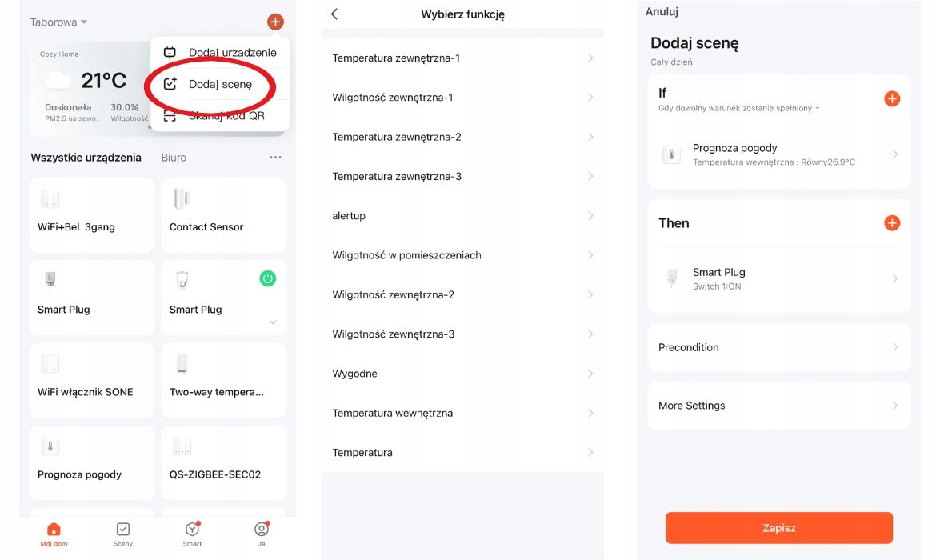Expand the Taborowa home dropdown

point(58,22)
